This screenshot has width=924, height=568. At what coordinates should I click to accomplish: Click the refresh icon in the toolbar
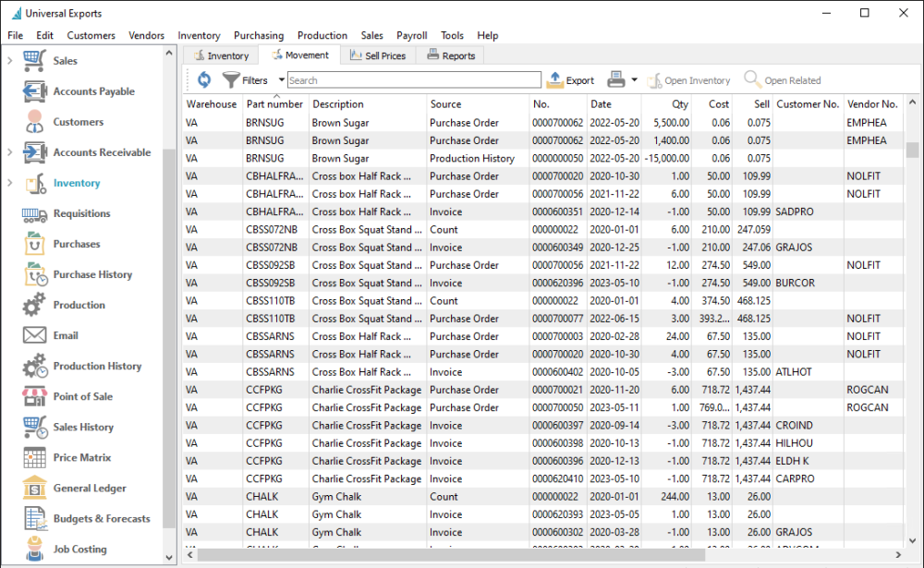pyautogui.click(x=204, y=80)
